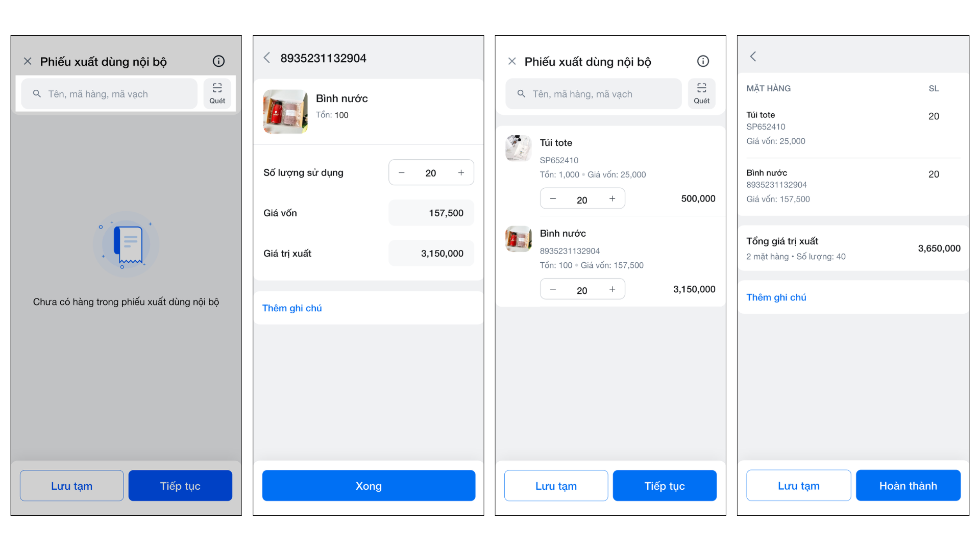Tap the Quét scan icon in first screen
This screenshot has width=980, height=551.
(x=217, y=93)
